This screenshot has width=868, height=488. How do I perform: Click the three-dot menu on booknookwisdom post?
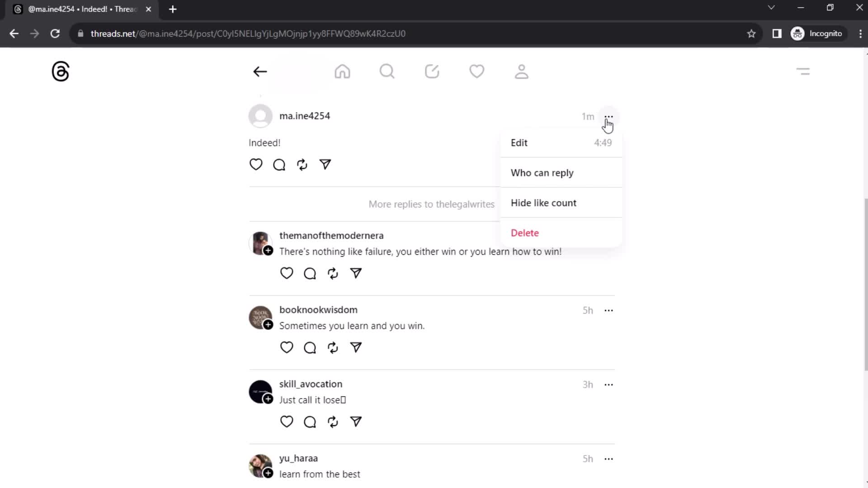point(609,310)
